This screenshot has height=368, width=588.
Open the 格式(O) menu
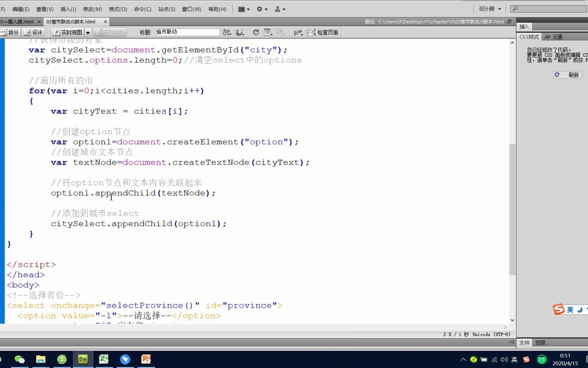(x=118, y=9)
